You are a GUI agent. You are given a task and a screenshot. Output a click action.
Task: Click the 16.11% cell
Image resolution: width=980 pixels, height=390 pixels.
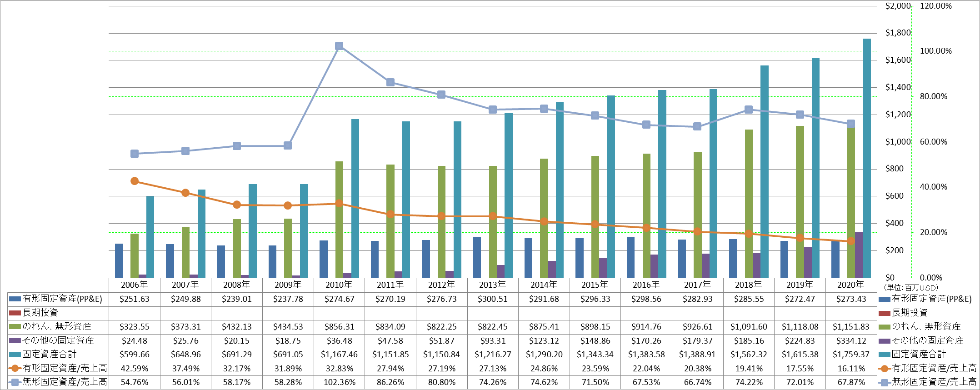point(851,368)
